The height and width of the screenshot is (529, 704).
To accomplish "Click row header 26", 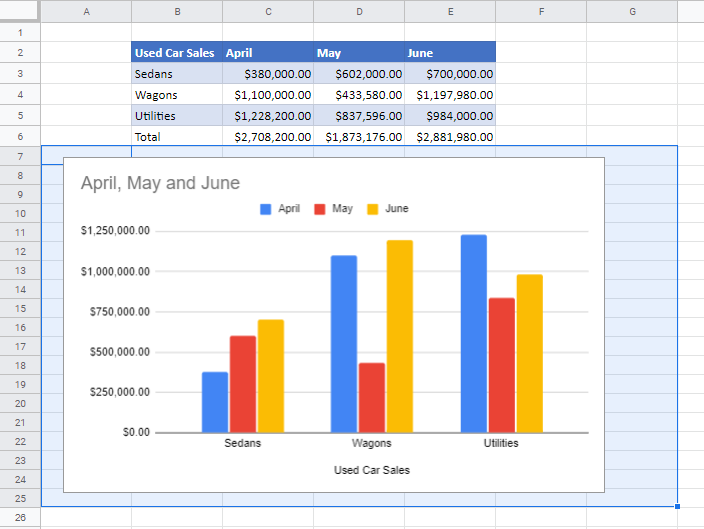I will click(20, 518).
